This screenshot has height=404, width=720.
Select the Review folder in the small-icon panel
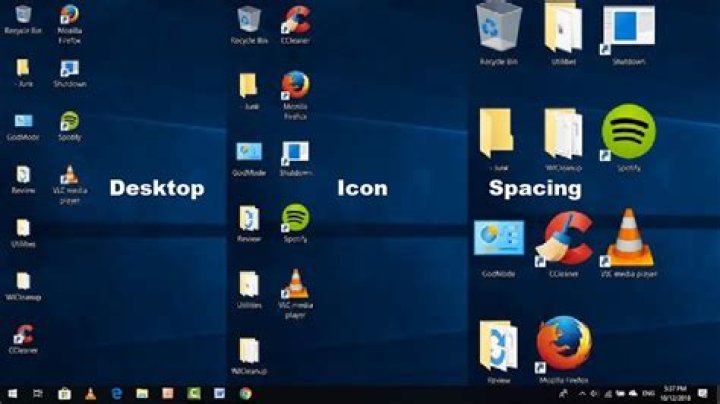click(23, 180)
